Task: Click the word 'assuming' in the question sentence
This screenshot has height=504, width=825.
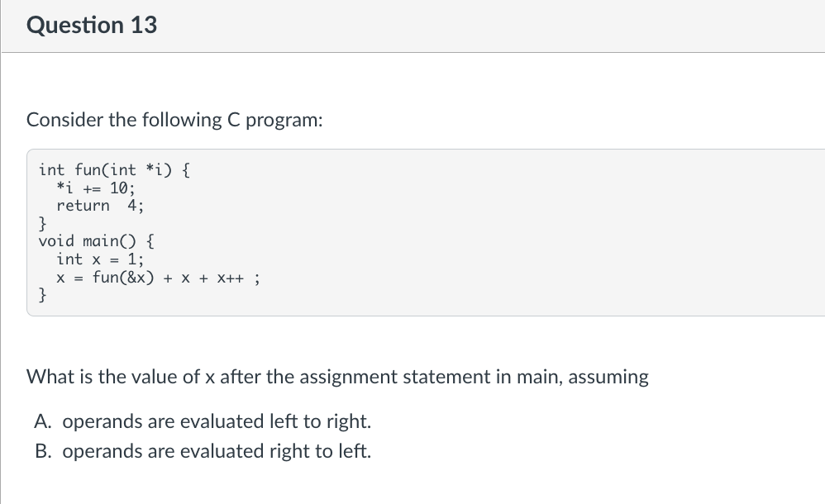Action: pyautogui.click(x=608, y=378)
